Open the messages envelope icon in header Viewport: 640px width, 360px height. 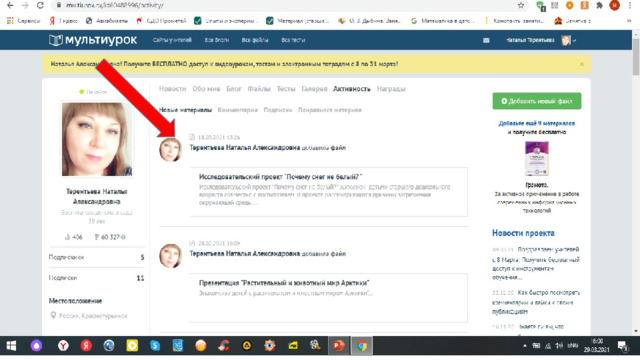click(x=486, y=40)
